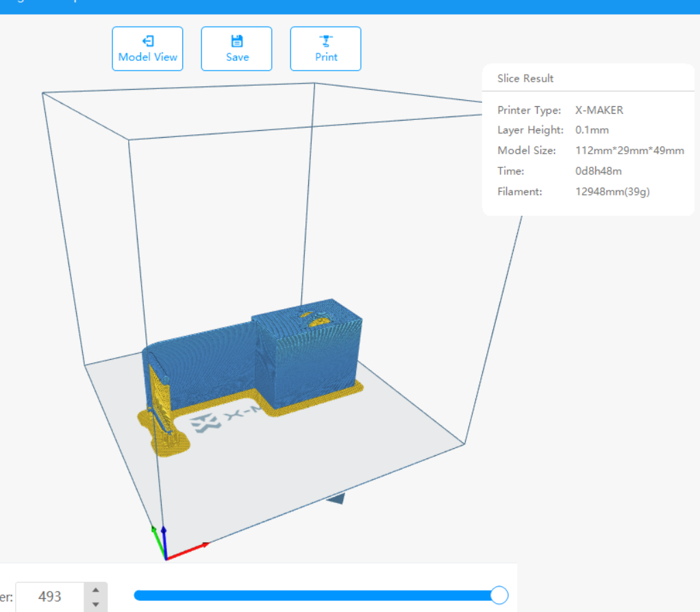Click the Time label in Slice Result
The width and height of the screenshot is (700, 612).
511,171
